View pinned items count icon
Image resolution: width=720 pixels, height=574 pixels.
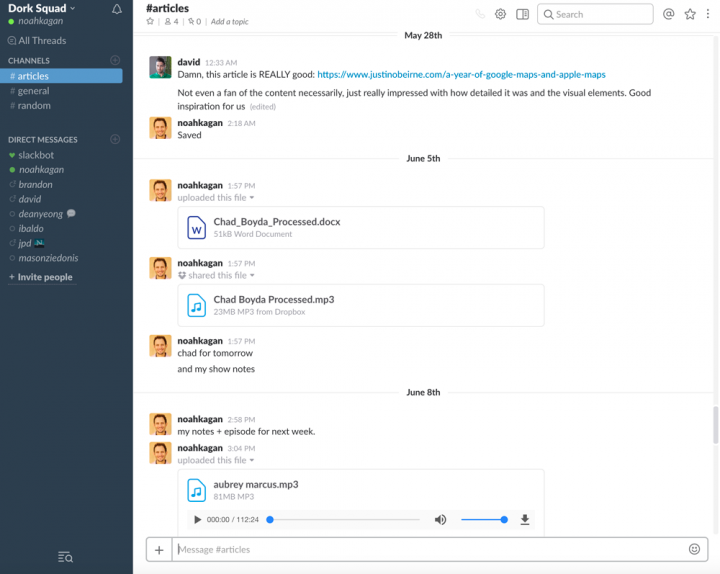pyautogui.click(x=194, y=22)
